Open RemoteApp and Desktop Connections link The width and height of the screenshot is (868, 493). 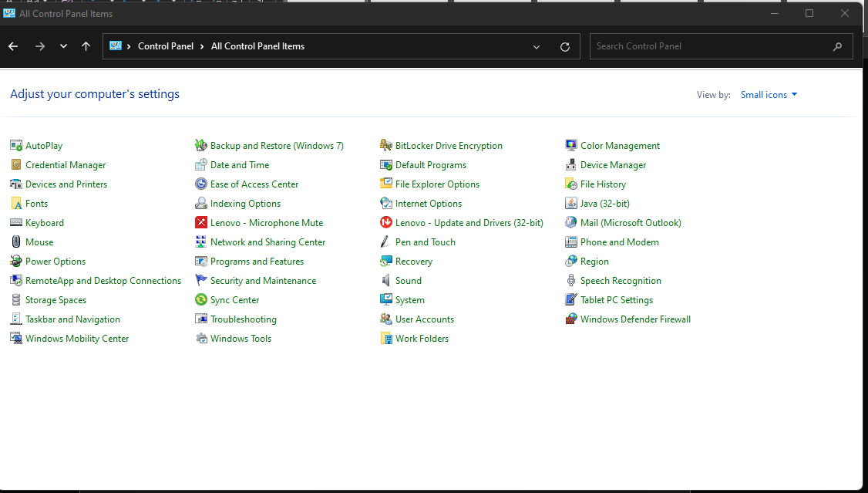click(x=103, y=281)
